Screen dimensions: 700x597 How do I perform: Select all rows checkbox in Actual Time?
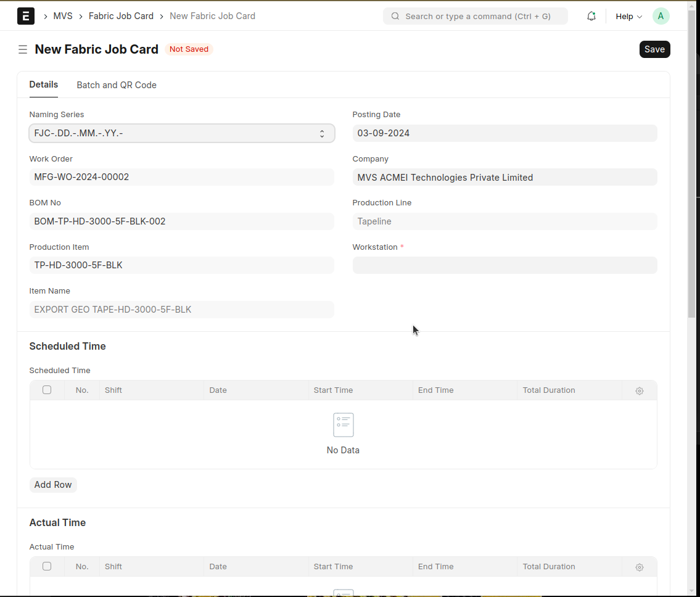pyautogui.click(x=47, y=566)
